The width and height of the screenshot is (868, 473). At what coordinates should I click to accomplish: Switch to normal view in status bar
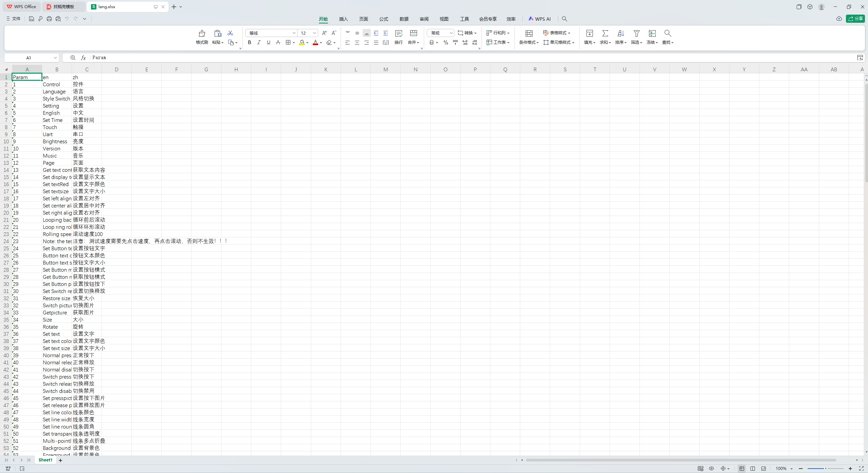[x=742, y=468]
